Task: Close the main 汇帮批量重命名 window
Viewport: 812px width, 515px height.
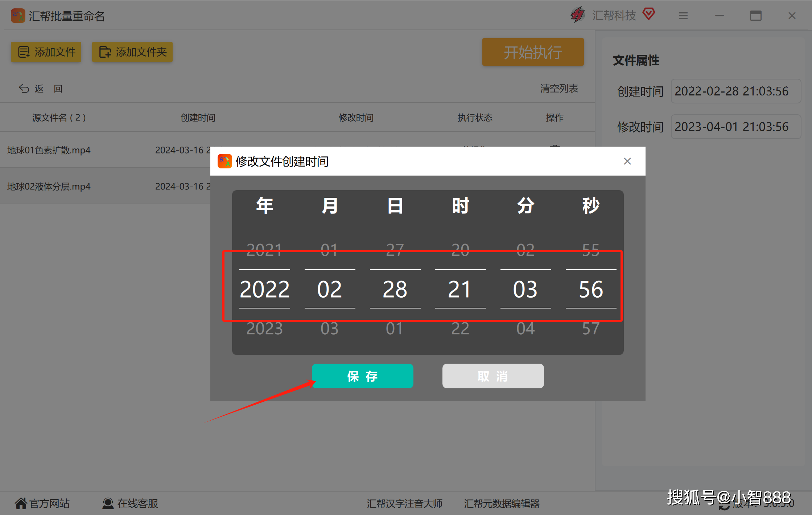Action: click(x=792, y=16)
